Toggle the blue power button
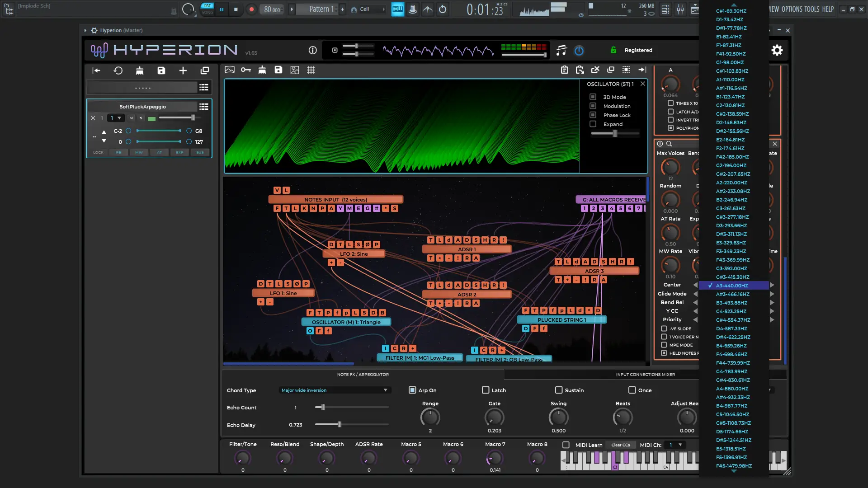This screenshot has height=488, width=868. pyautogui.click(x=579, y=51)
